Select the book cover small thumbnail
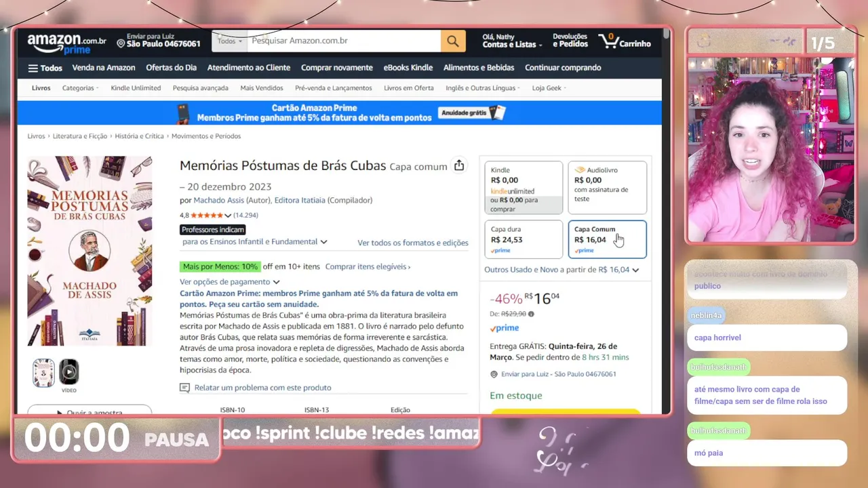This screenshot has width=868, height=488. pos(43,373)
